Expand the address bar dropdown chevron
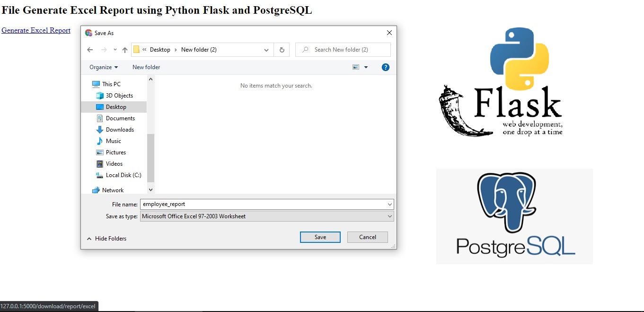This screenshot has width=644, height=312. 266,49
